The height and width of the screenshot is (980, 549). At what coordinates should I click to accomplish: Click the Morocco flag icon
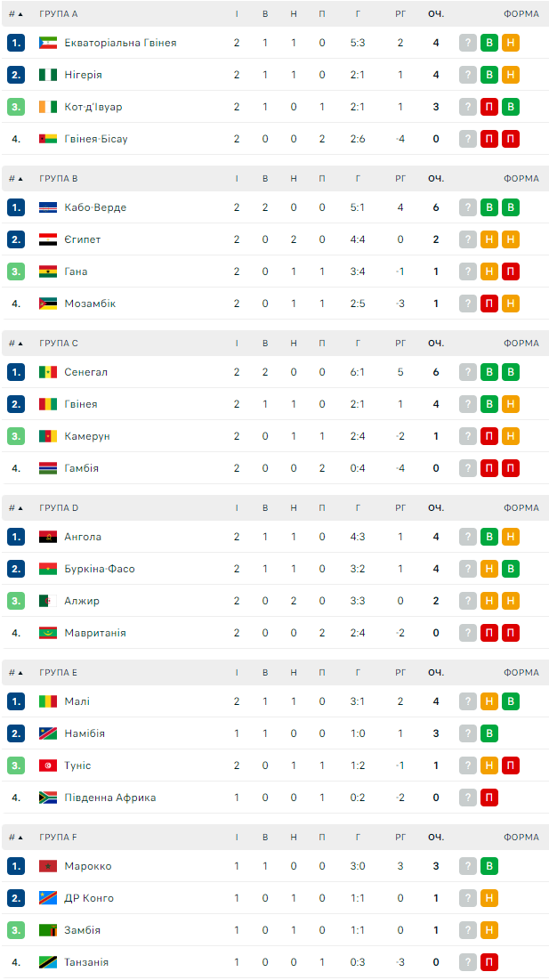click(x=48, y=866)
